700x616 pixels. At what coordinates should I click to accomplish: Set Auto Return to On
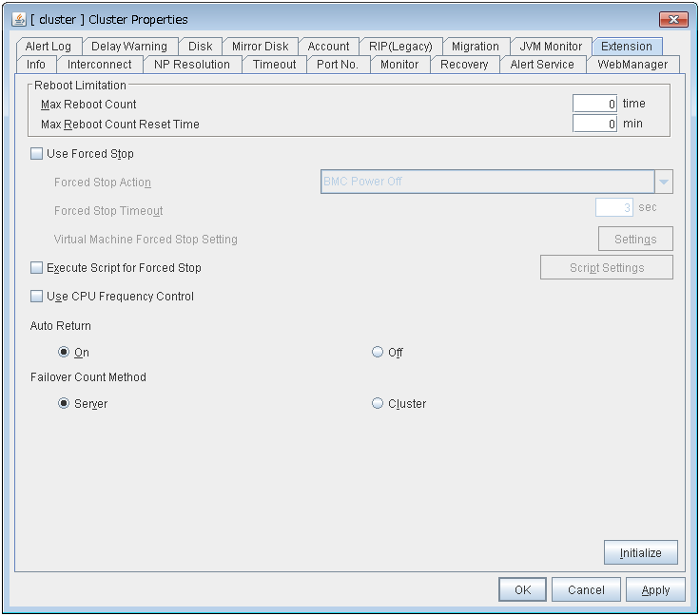tap(64, 352)
